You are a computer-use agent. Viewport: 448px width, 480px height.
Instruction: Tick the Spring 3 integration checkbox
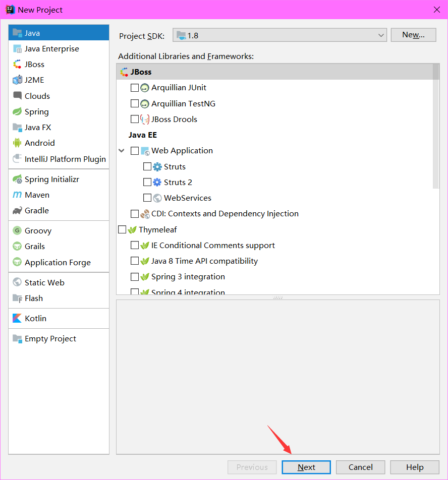(134, 277)
